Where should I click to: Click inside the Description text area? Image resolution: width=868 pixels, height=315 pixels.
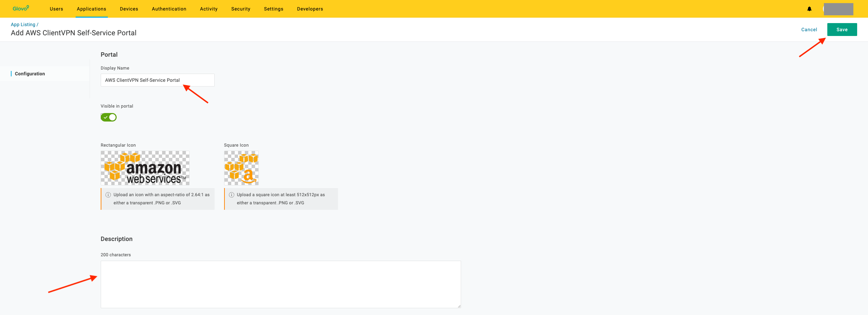point(281,284)
